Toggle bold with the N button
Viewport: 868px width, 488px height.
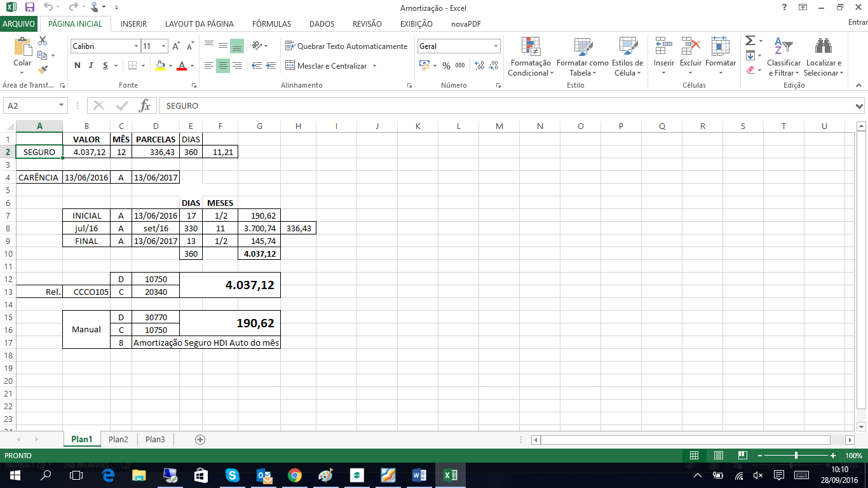[x=78, y=65]
